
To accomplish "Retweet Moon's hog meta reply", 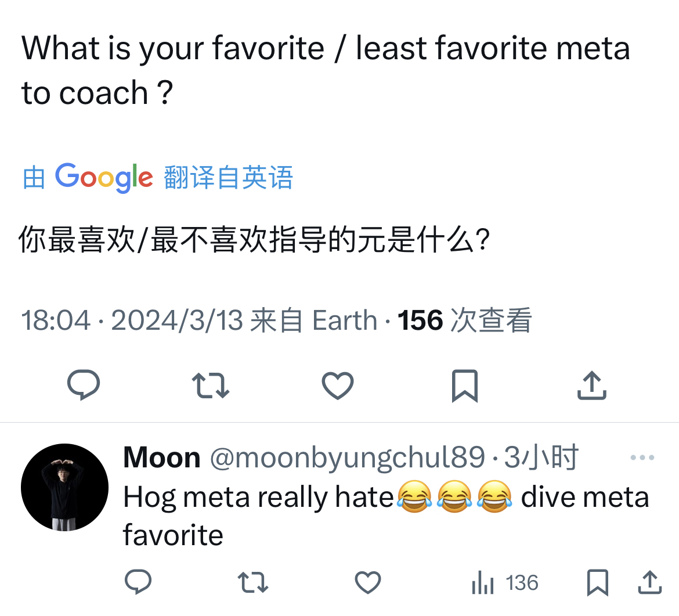I will [254, 582].
